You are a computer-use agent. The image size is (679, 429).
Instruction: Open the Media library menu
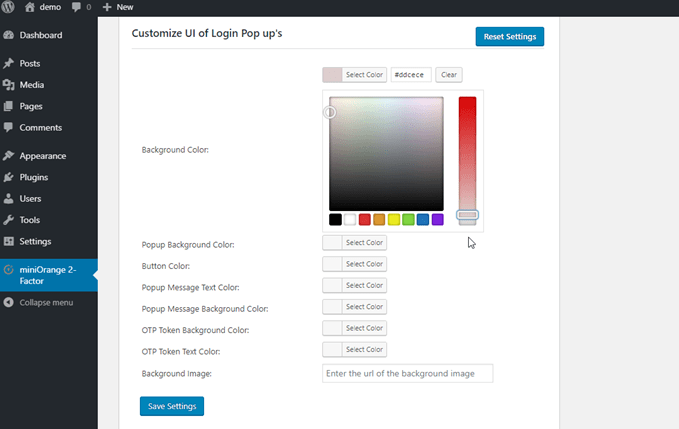tap(31, 85)
